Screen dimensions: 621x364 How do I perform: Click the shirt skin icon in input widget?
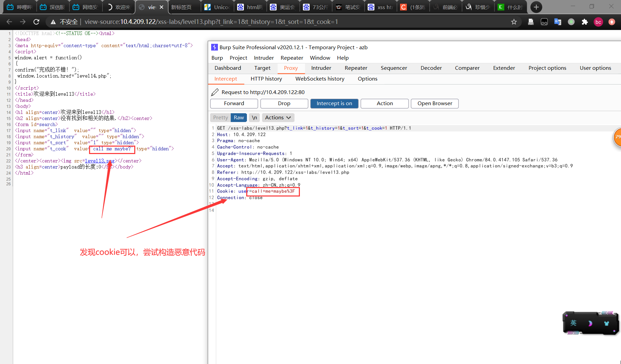click(x=606, y=324)
